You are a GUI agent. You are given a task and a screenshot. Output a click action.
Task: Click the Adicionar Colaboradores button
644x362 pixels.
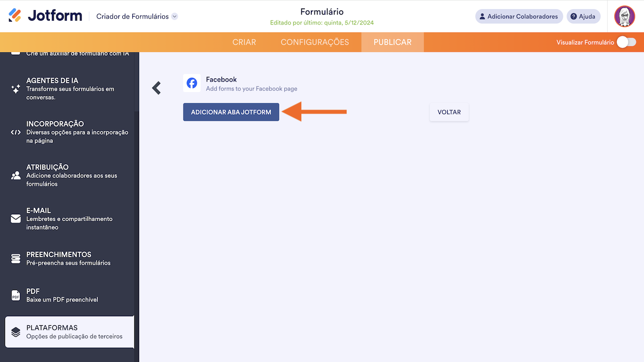(x=519, y=17)
